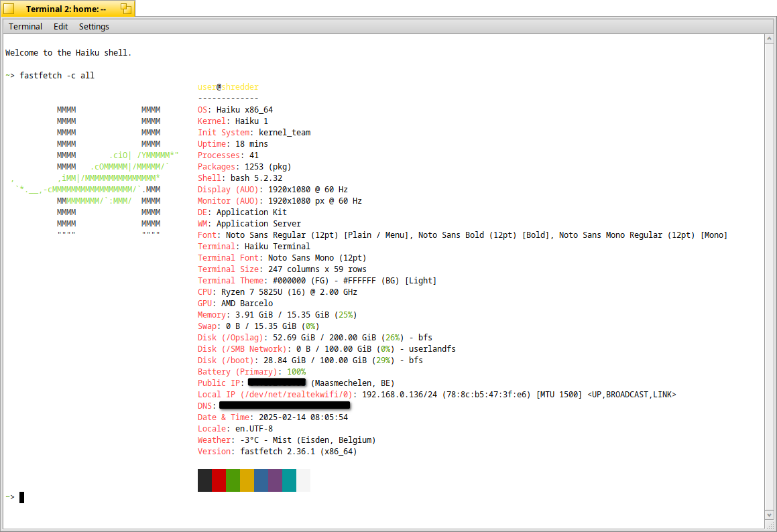Click the 'DNS:' label
777x532 pixels.
(206, 405)
